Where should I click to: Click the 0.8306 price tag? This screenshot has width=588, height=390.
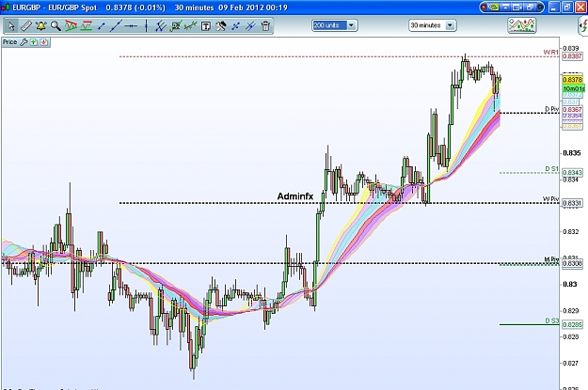(x=572, y=263)
